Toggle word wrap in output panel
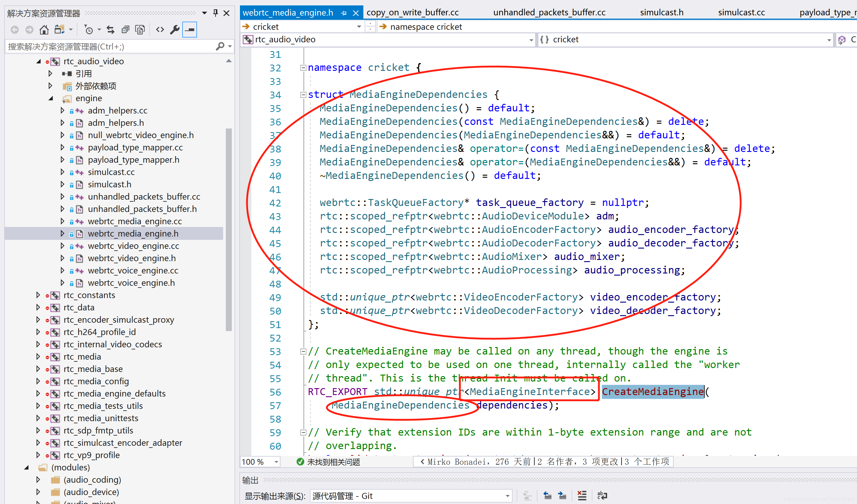The width and height of the screenshot is (857, 504). point(602,496)
